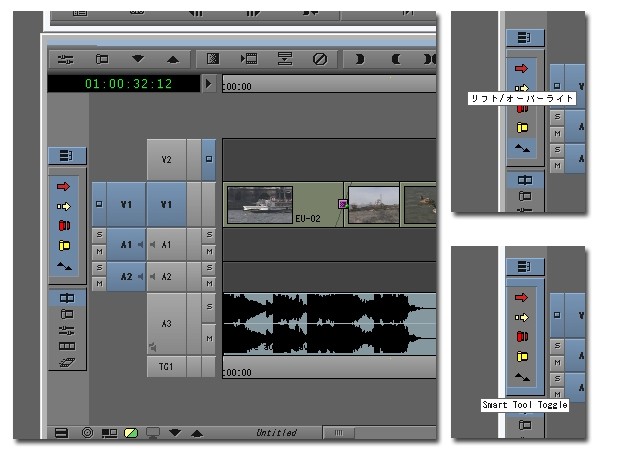
Task: Click the stacked-bars-with-arrow icon on toolbar
Action: [x=285, y=59]
